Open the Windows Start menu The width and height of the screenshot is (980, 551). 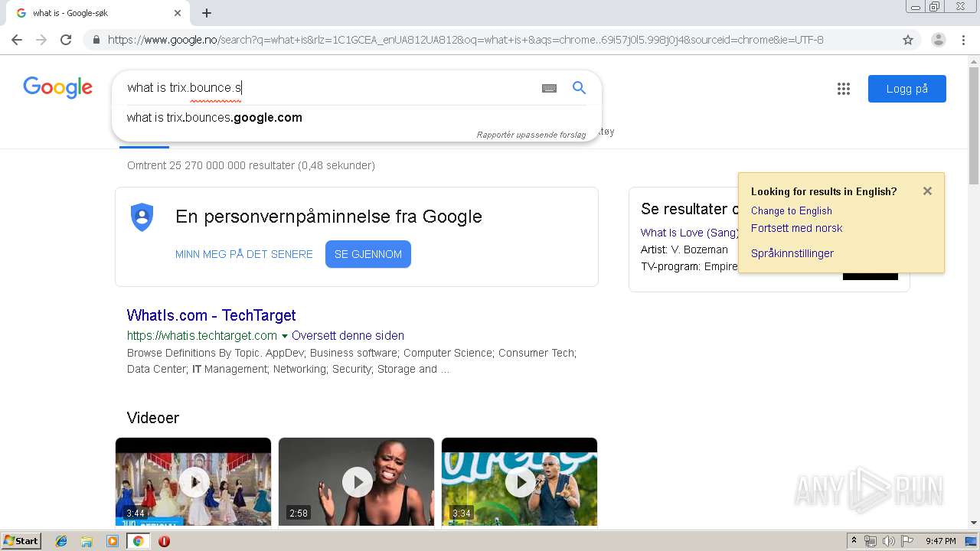21,541
